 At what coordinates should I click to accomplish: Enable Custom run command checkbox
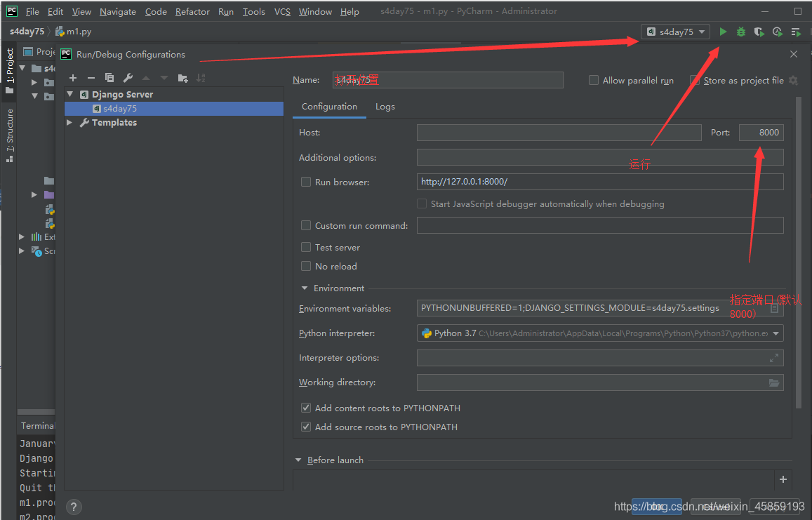point(306,226)
